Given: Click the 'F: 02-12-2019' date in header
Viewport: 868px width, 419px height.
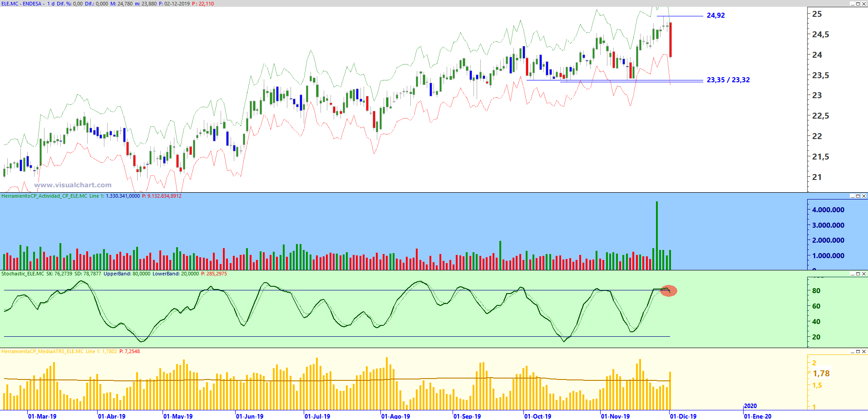Looking at the screenshot, I should (x=174, y=4).
